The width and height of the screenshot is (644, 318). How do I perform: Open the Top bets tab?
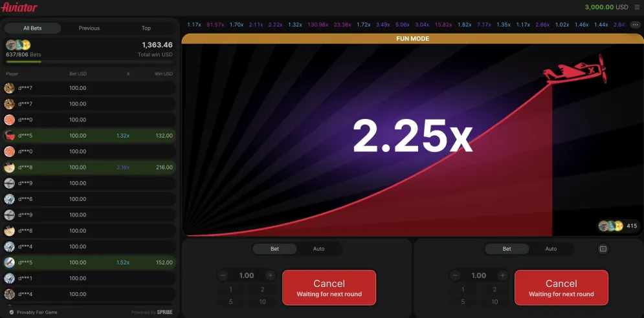[146, 28]
